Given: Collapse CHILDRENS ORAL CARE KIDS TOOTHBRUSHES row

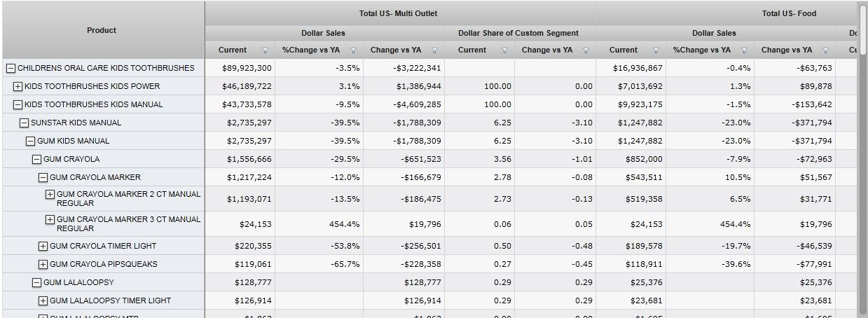Looking at the screenshot, I should (x=11, y=69).
